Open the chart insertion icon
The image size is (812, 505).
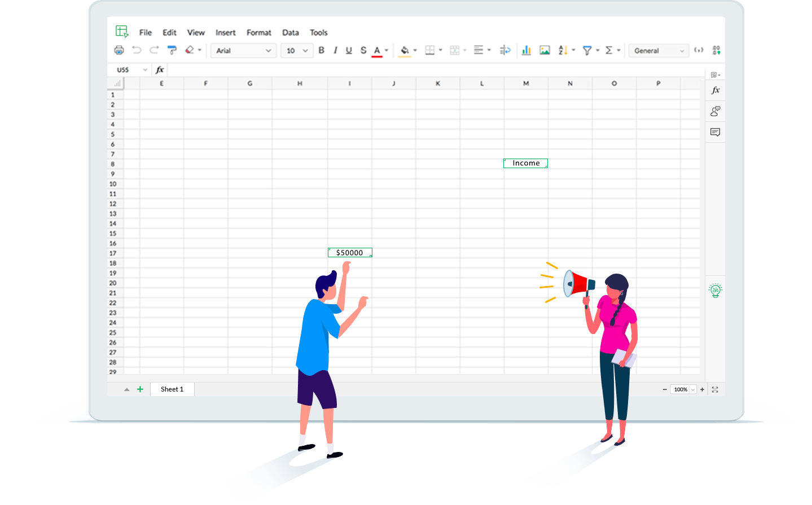(x=526, y=50)
